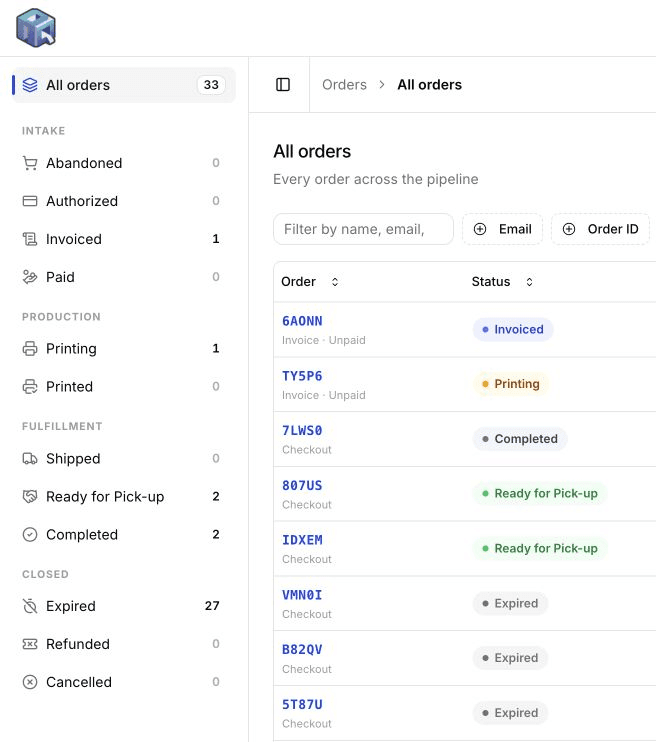Click Ready for Pick-up badge for 807US
Screen dimensions: 656x742
coord(540,494)
